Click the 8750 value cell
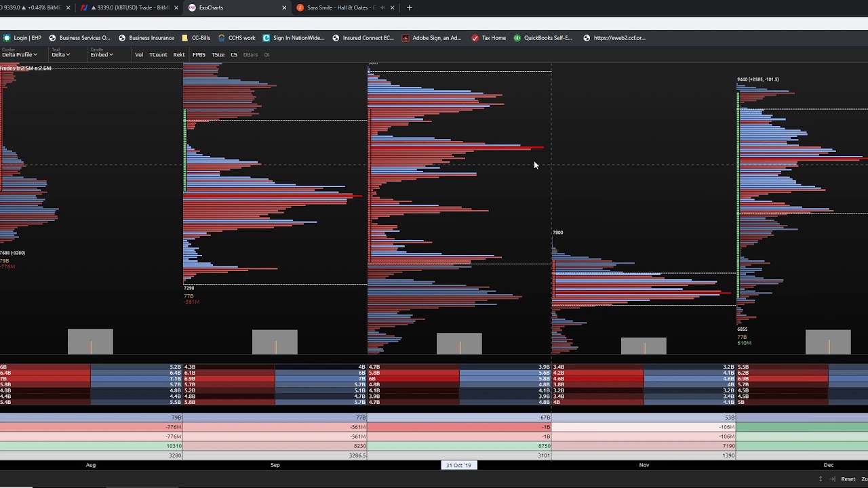 point(460,446)
